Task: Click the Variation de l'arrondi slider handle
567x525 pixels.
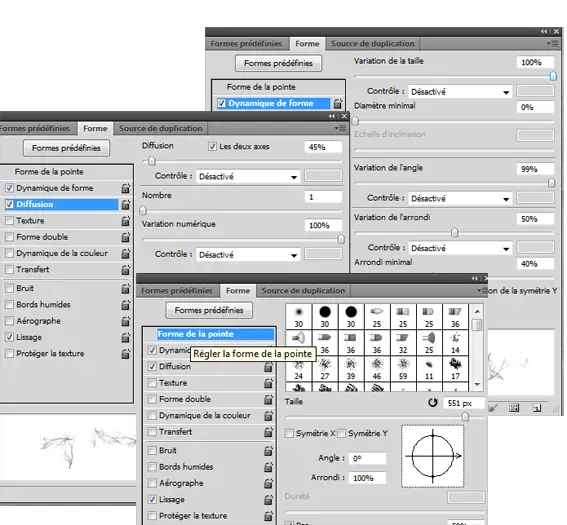Action: pos(455,232)
